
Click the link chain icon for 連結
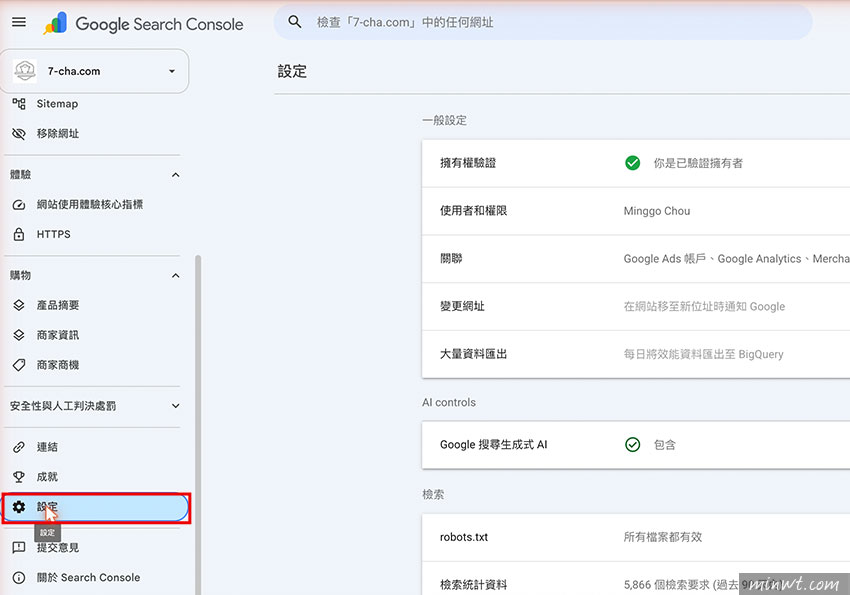click(x=19, y=447)
